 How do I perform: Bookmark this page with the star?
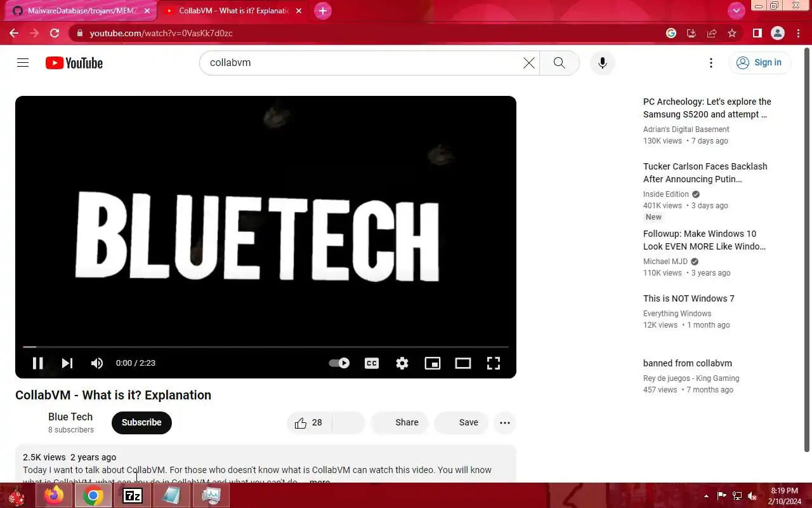pos(732,33)
